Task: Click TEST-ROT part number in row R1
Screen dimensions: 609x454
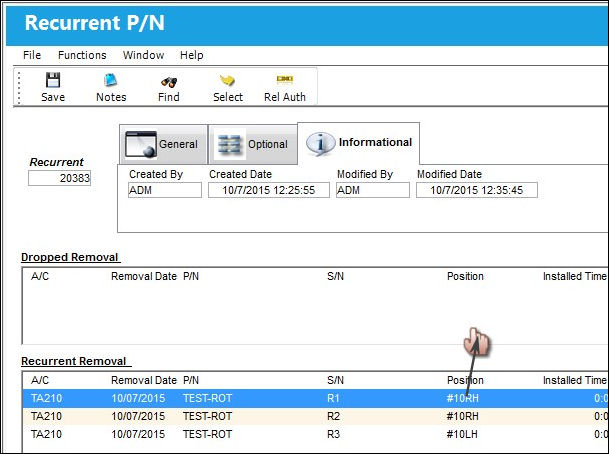Action: [207, 398]
